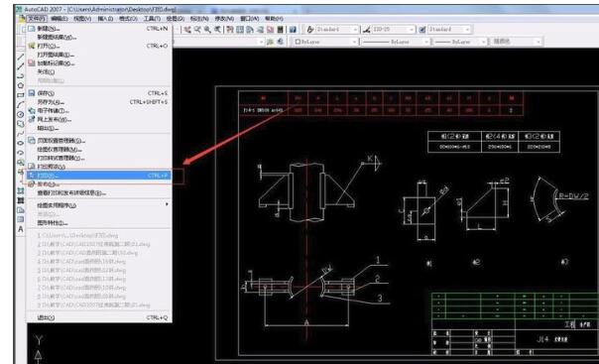Select the Circle tool
Viewport: 599px width, 364px height.
[21, 115]
